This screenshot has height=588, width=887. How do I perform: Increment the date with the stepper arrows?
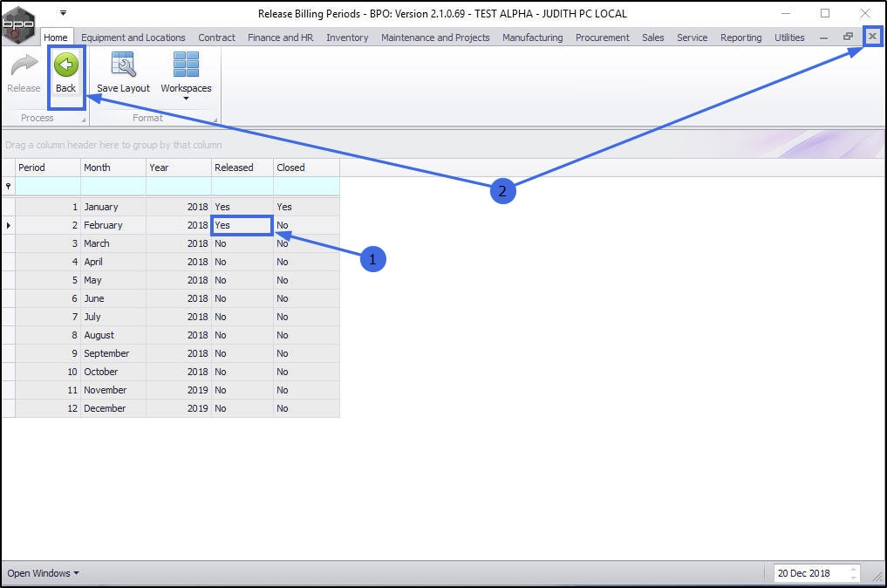click(854, 569)
